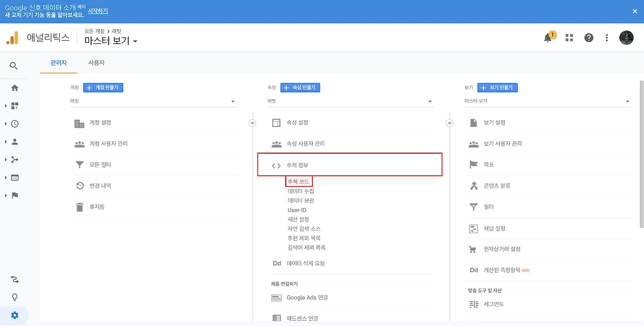Open the 마스터 보기 view selector

[111, 41]
